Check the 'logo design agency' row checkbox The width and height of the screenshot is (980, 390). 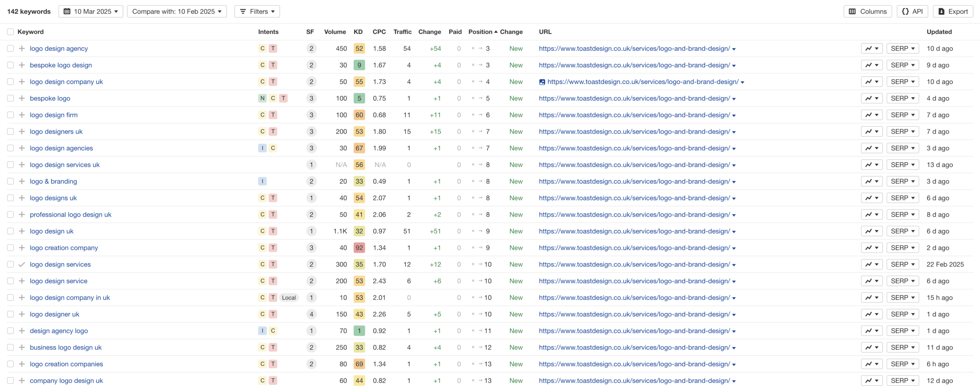pos(10,49)
